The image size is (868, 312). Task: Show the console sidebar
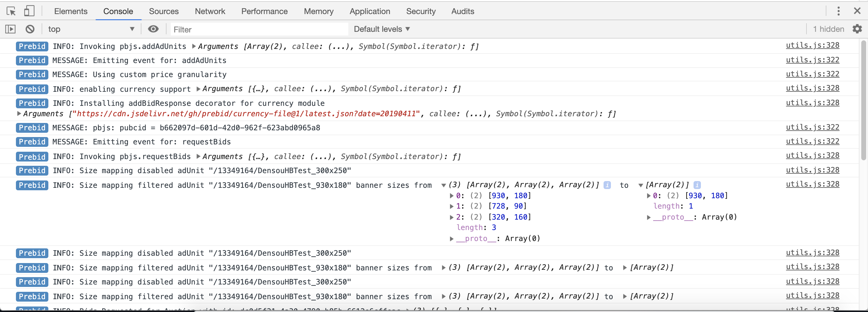(10, 29)
